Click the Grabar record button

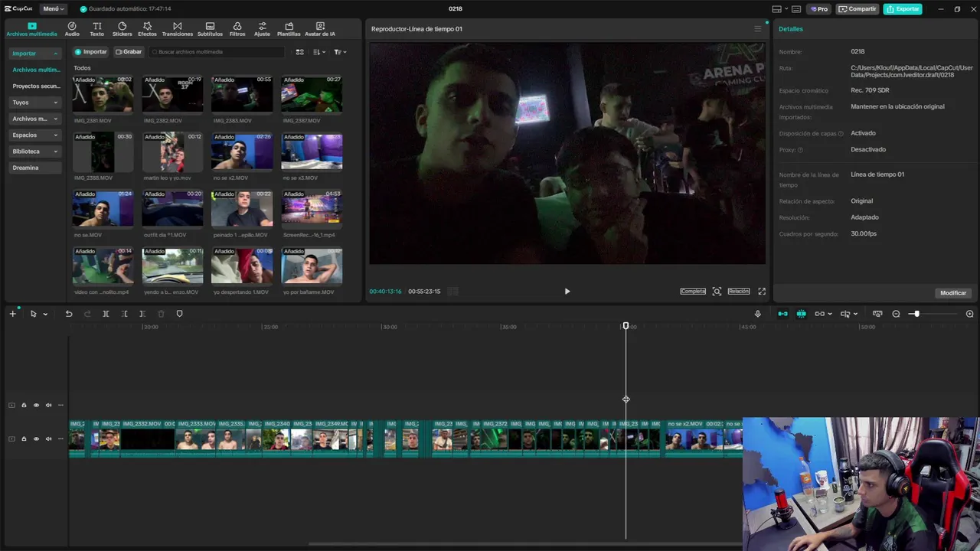point(129,52)
